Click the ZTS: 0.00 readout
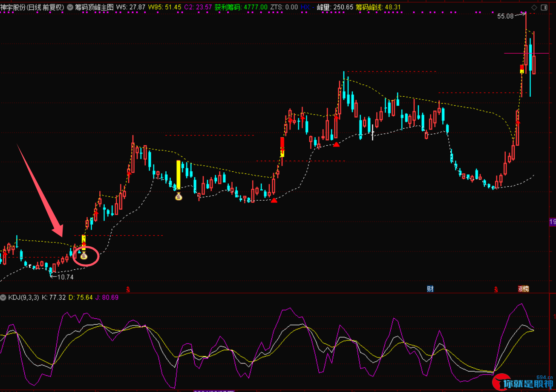This screenshot has height=392, width=556. (x=285, y=7)
